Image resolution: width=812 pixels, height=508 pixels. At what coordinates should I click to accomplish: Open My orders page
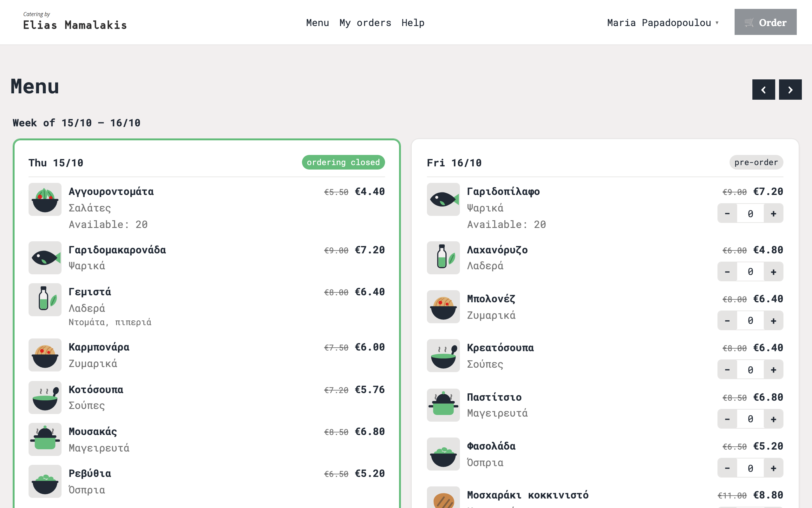(x=365, y=23)
